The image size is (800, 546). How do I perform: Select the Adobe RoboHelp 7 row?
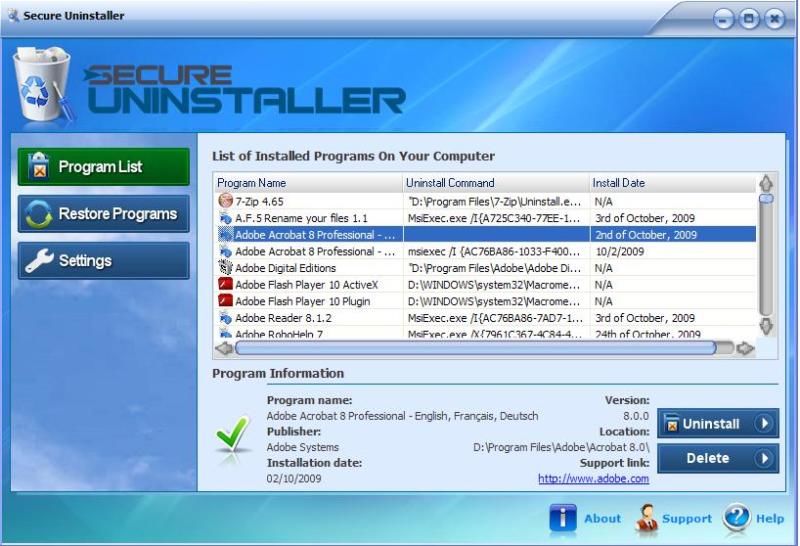point(485,334)
